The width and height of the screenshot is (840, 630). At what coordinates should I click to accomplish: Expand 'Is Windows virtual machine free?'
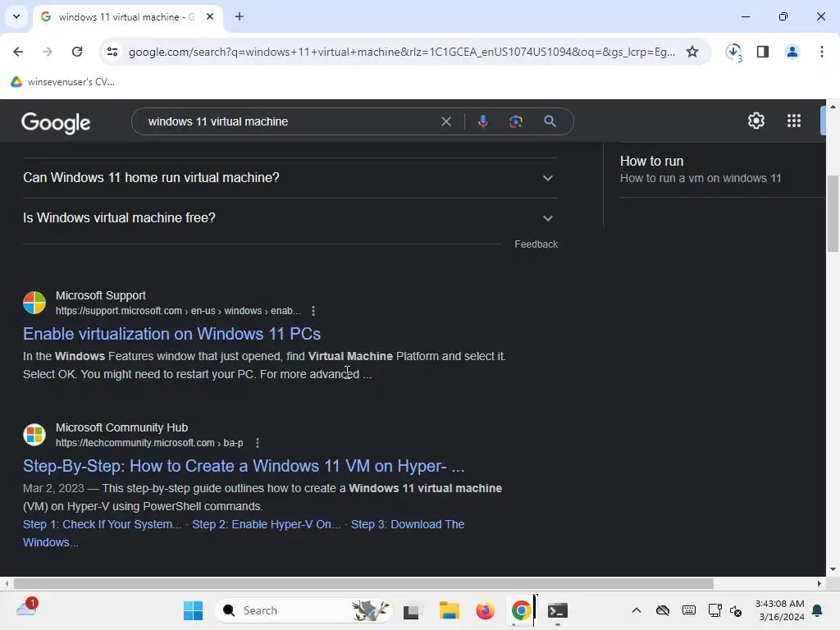(x=290, y=218)
